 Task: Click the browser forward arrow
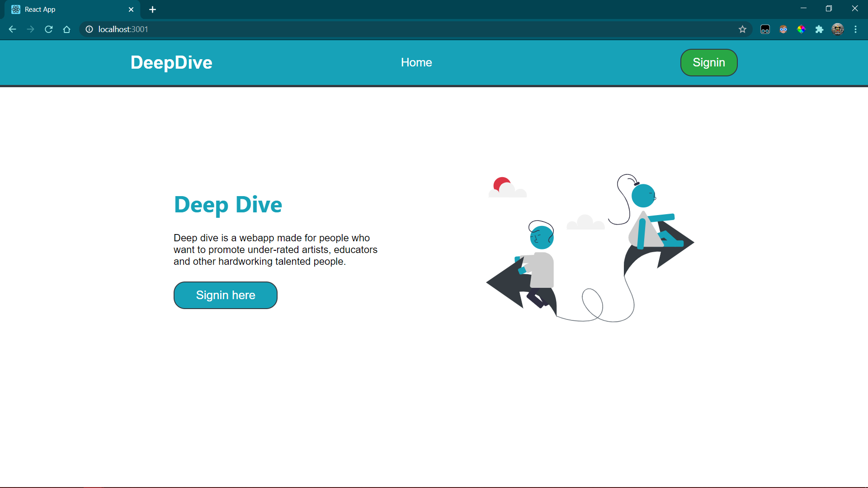pos(30,29)
